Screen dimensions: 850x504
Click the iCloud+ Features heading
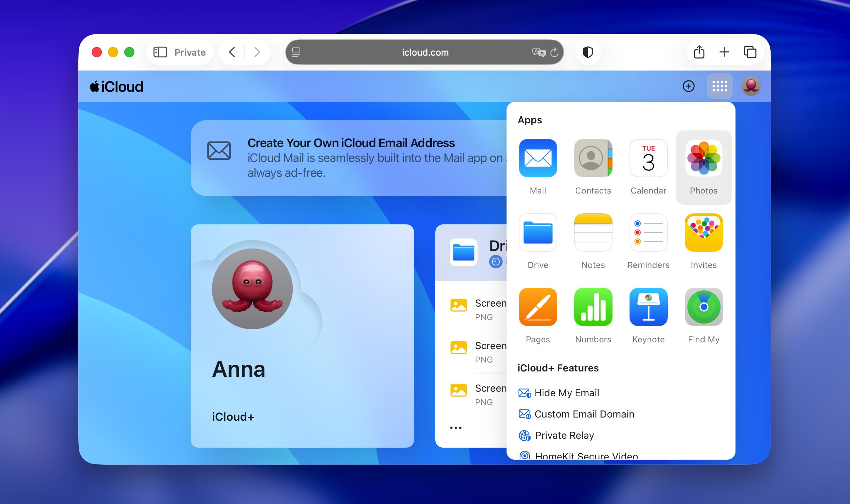click(558, 368)
